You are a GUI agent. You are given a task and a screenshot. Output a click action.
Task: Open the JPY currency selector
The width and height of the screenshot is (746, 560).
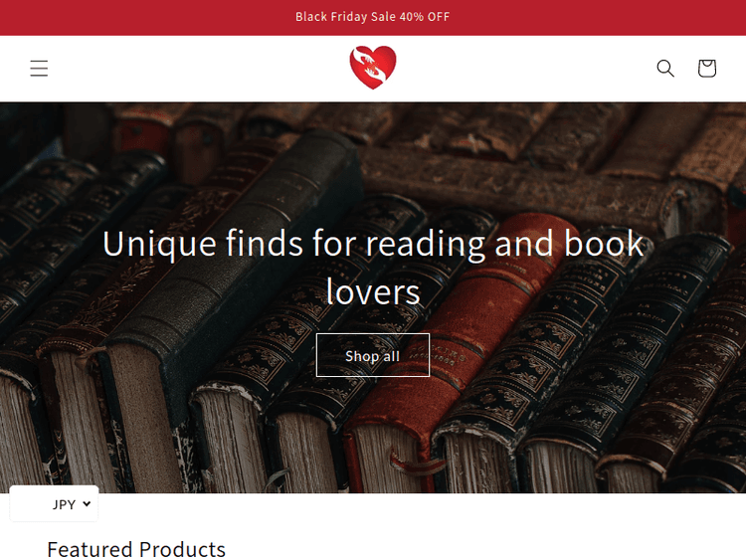(54, 504)
